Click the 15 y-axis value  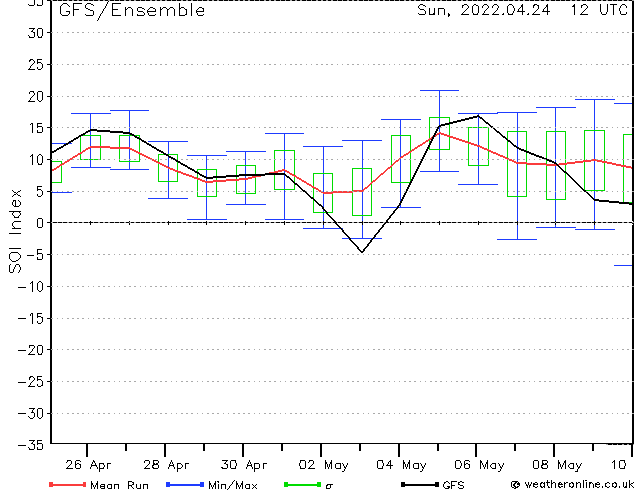click(36, 128)
